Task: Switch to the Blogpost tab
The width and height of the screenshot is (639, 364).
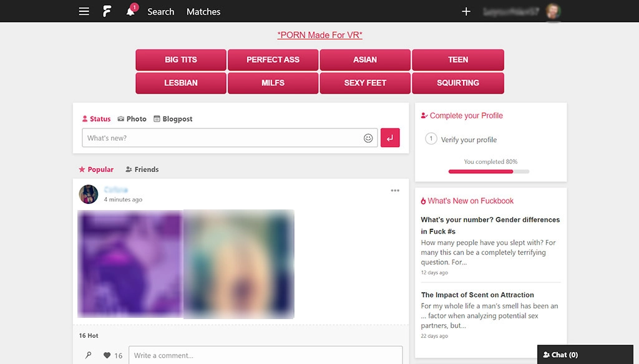Action: (173, 118)
